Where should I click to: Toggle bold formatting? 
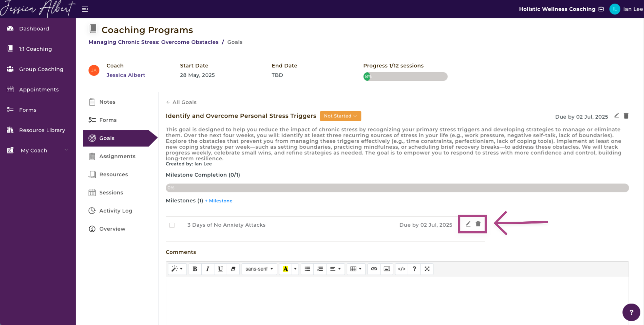195,269
